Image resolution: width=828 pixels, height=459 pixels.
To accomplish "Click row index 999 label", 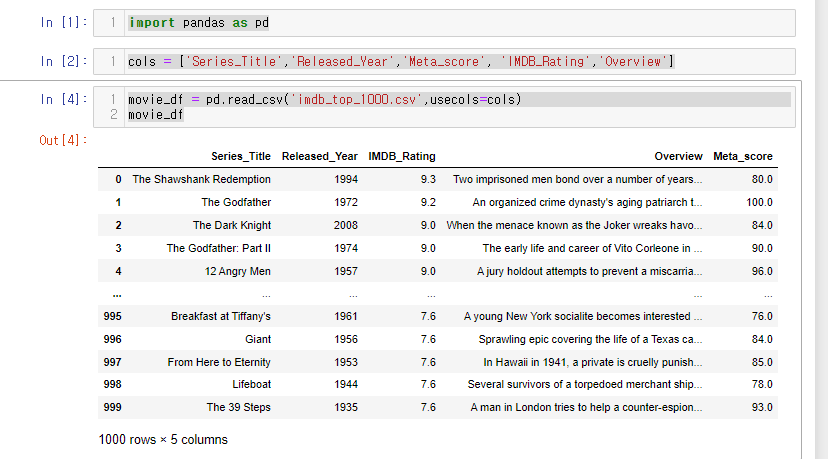I will pyautogui.click(x=112, y=407).
